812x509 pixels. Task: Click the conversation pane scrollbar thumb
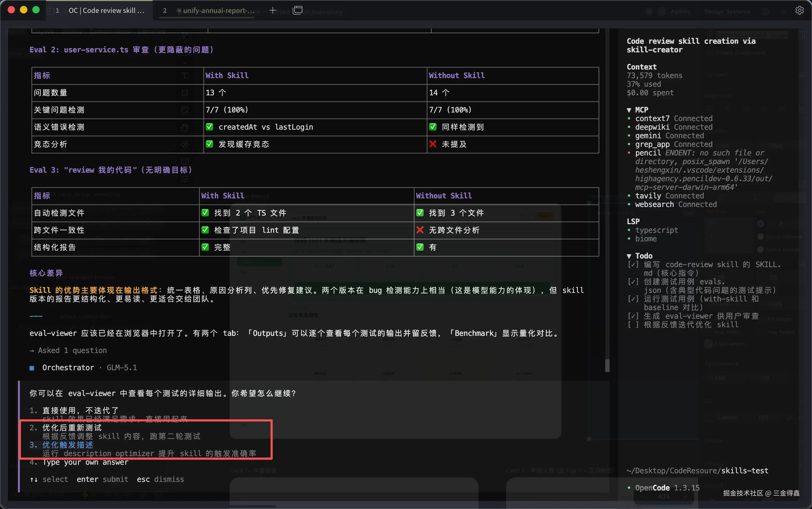[607, 365]
